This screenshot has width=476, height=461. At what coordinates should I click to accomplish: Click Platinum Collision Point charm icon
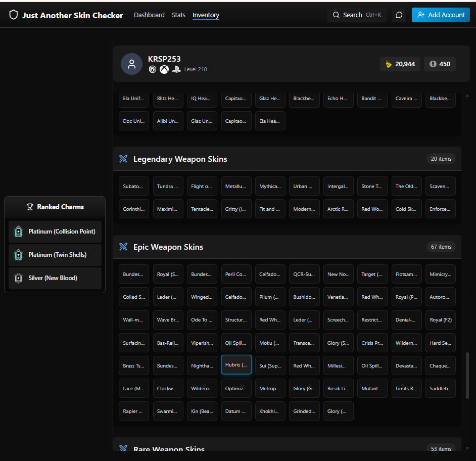(x=19, y=232)
